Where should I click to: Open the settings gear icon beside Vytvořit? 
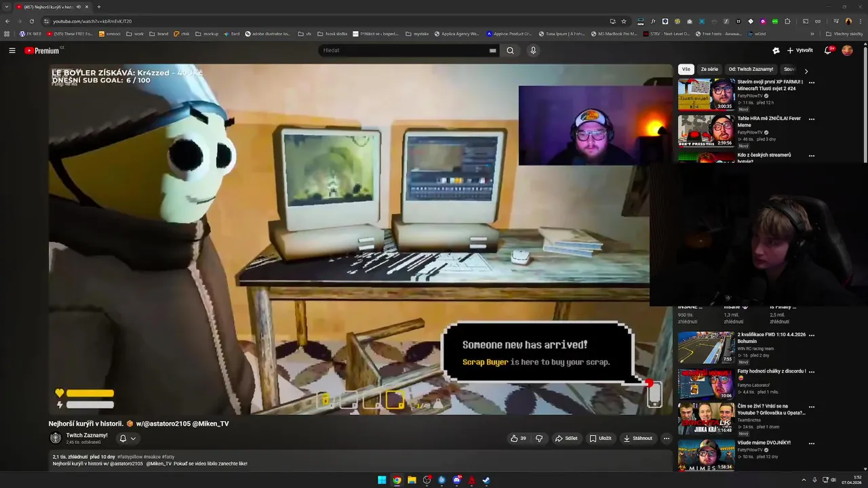click(776, 50)
